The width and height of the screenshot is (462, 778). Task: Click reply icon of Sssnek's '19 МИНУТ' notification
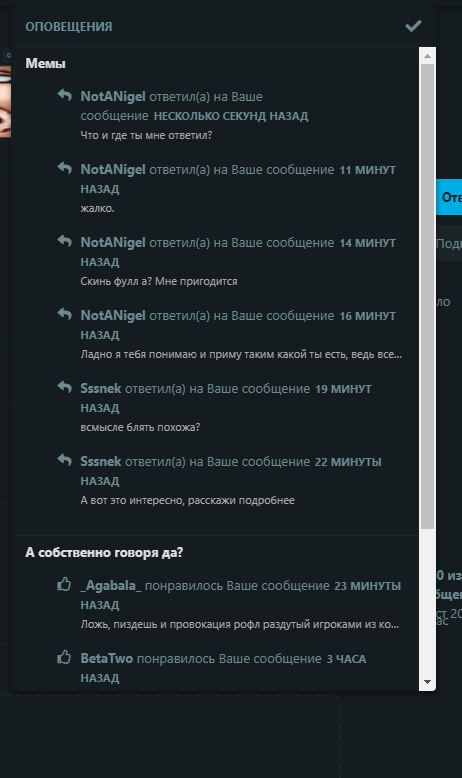click(x=65, y=387)
